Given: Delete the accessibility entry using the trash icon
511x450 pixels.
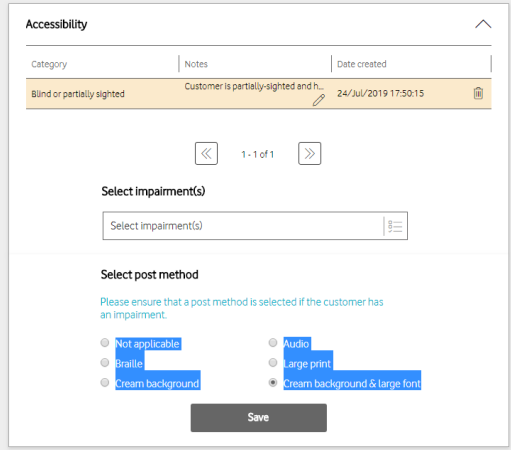Looking at the screenshot, I should pos(478,93).
